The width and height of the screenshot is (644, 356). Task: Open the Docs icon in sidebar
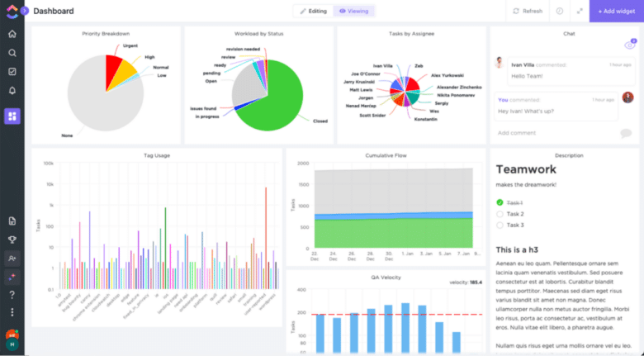pos(12,221)
